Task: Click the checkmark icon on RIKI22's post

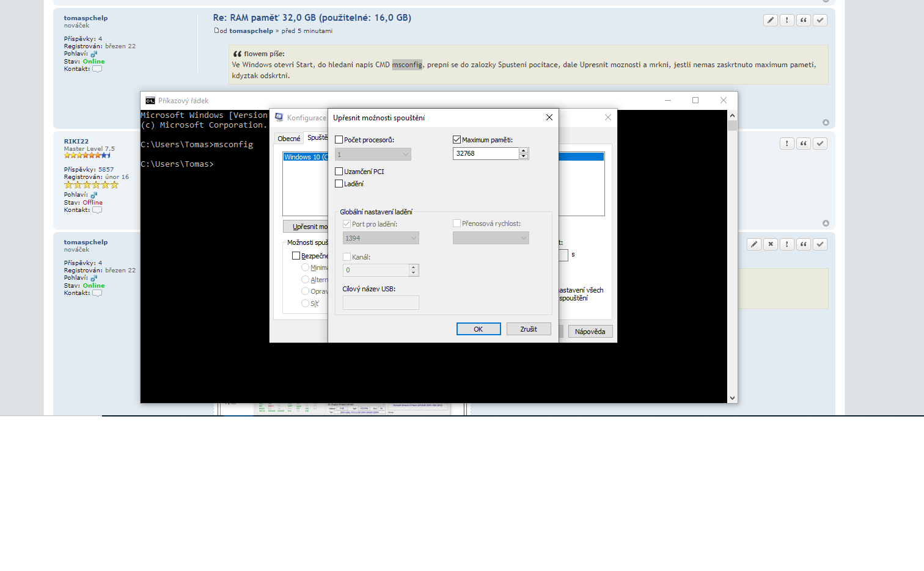Action: tap(820, 144)
